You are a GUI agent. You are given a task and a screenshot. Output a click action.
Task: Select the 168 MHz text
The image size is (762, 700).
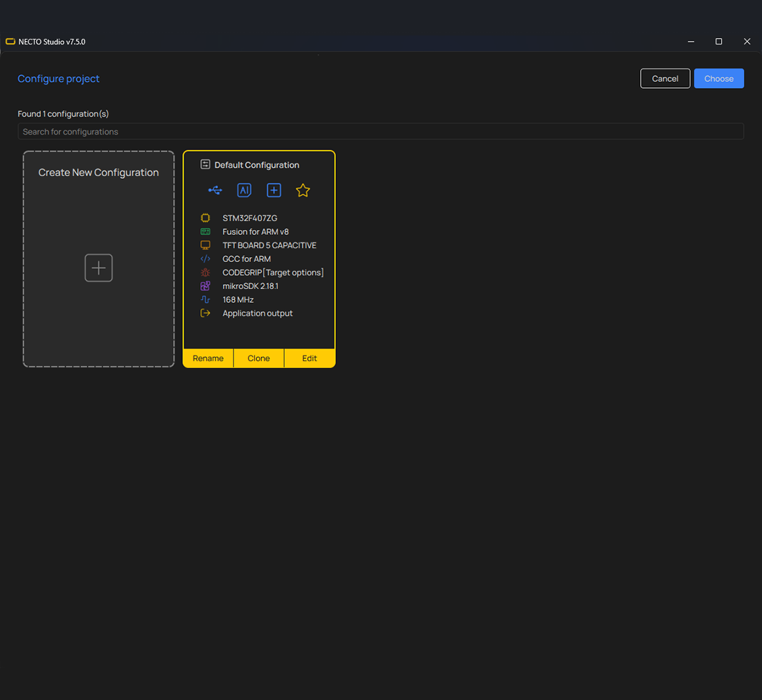click(x=238, y=300)
